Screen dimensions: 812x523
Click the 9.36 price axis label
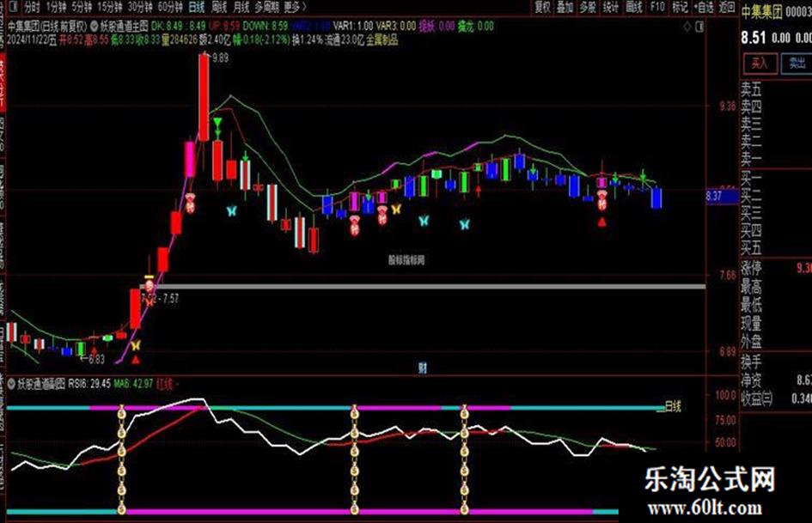[728, 106]
